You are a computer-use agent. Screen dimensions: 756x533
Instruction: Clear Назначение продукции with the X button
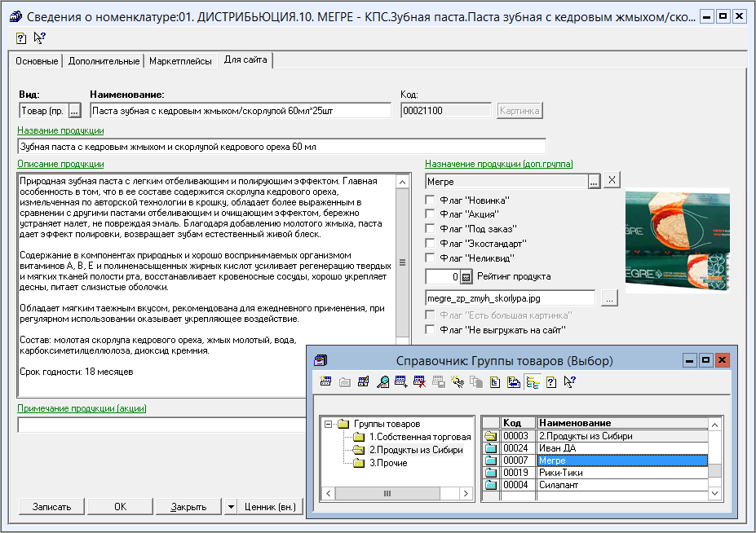click(612, 181)
